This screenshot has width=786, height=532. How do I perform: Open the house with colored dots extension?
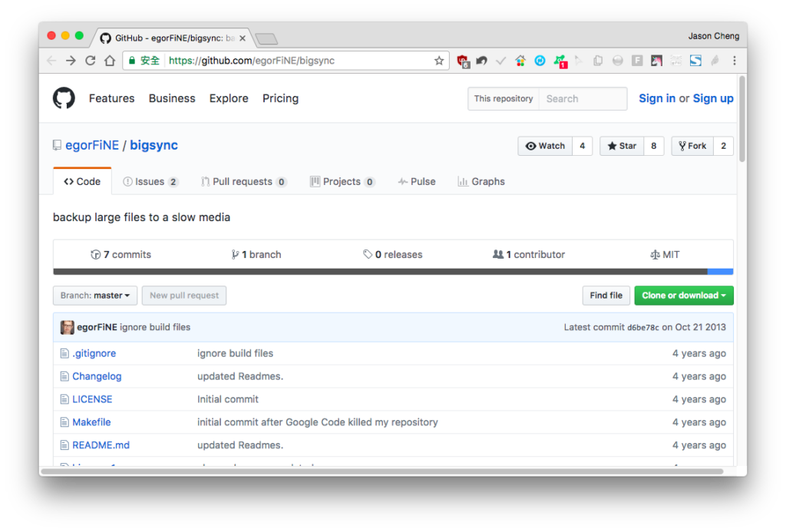click(520, 61)
